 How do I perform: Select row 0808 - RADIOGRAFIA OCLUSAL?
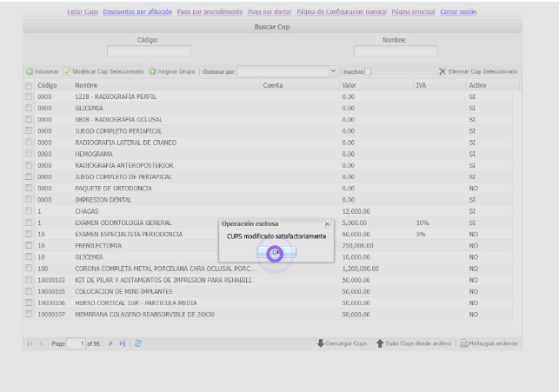click(x=268, y=119)
